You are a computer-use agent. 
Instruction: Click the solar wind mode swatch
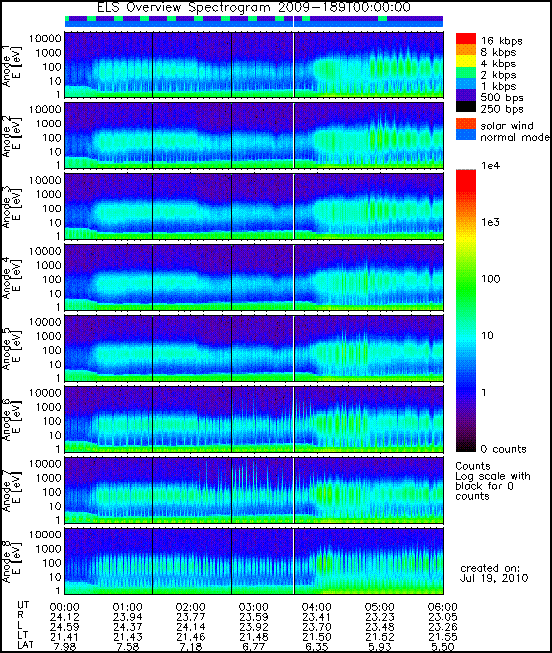point(466,124)
